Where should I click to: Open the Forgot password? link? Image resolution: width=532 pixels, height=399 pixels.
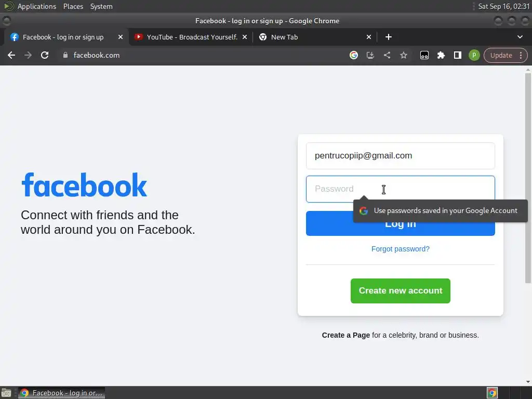pos(401,249)
